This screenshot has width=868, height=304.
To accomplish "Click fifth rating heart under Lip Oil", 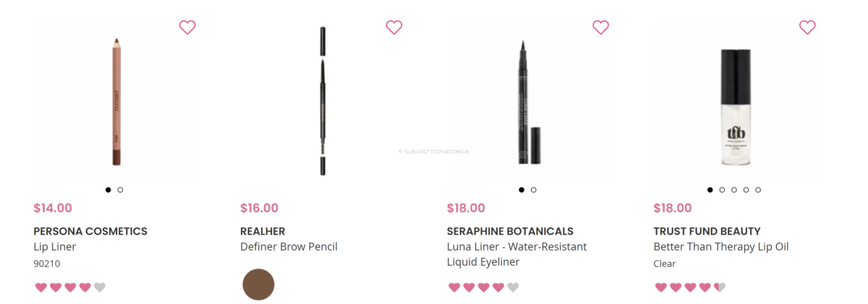I will click(x=720, y=287).
